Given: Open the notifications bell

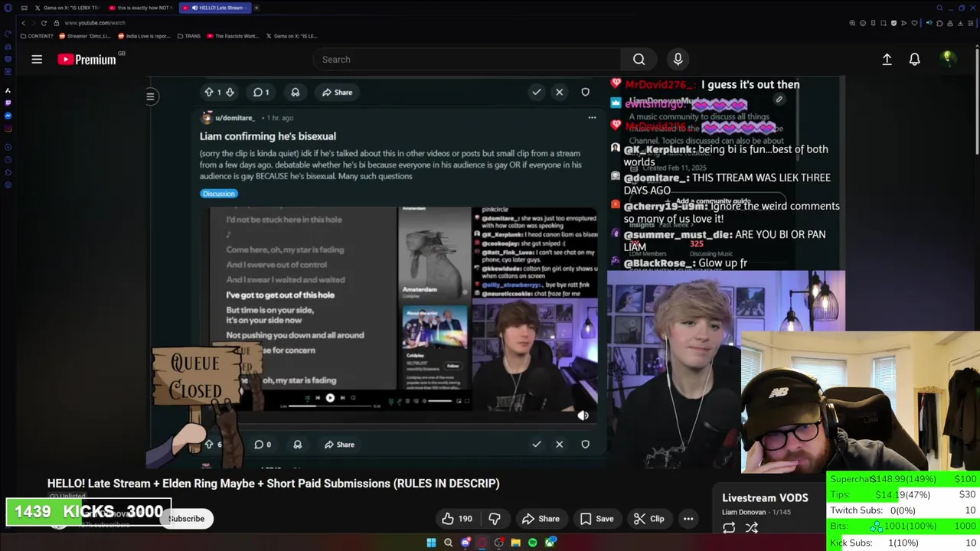Looking at the screenshot, I should [x=914, y=59].
